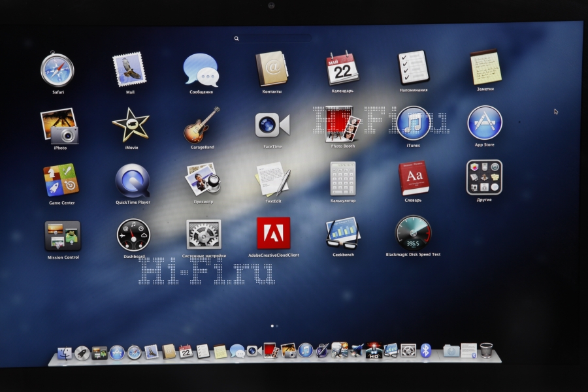Open the Photo Booth app
The image size is (588, 392).
tap(343, 123)
